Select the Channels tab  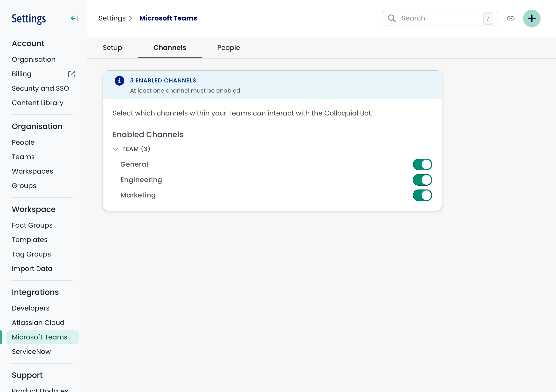pos(170,48)
